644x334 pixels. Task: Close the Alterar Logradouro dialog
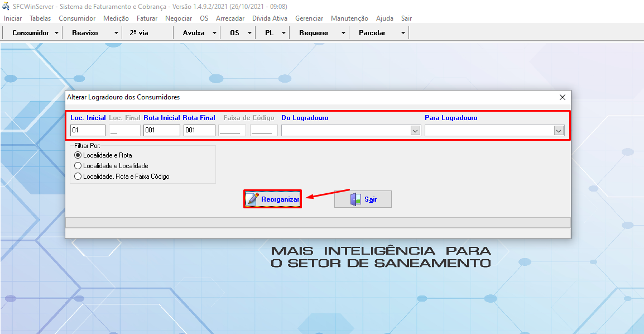(x=563, y=97)
